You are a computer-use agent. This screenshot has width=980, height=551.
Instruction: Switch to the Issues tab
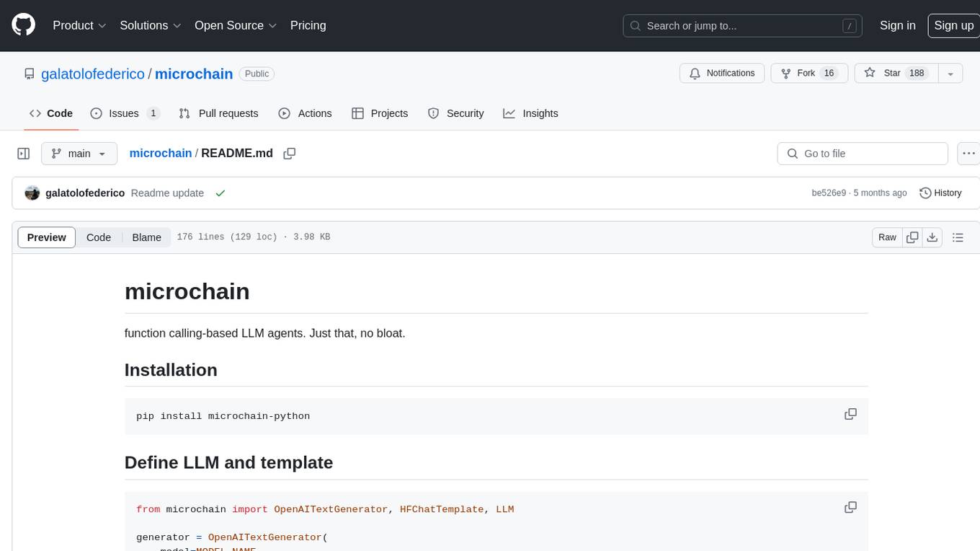[x=125, y=113]
